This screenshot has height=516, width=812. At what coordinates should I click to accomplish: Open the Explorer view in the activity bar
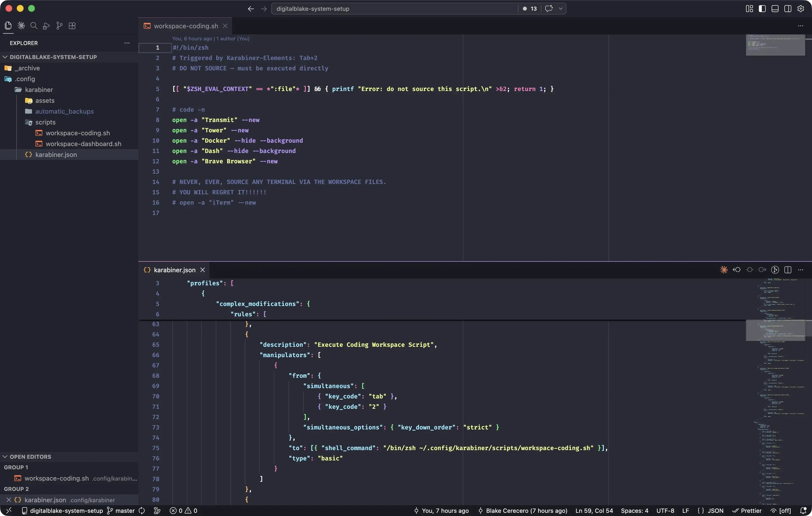coord(8,26)
